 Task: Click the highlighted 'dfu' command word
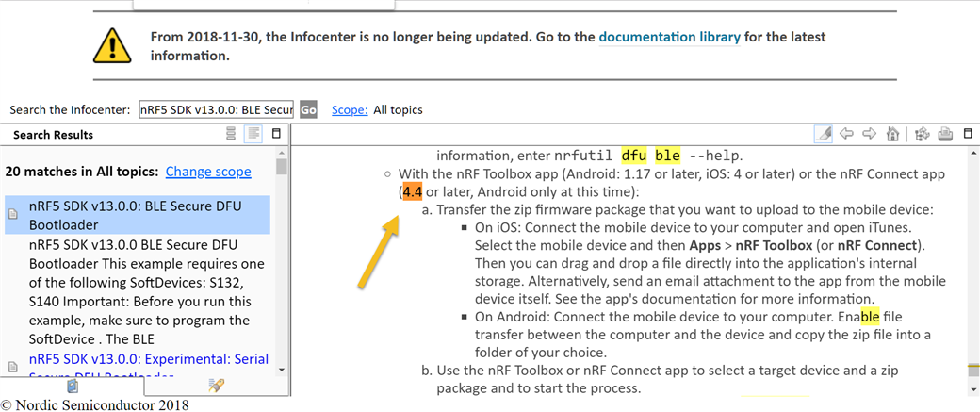(x=634, y=155)
